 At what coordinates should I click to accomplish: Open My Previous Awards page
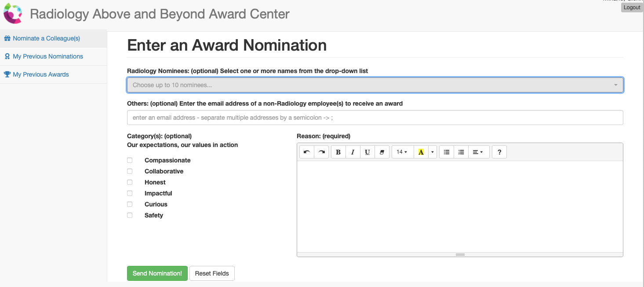[41, 74]
